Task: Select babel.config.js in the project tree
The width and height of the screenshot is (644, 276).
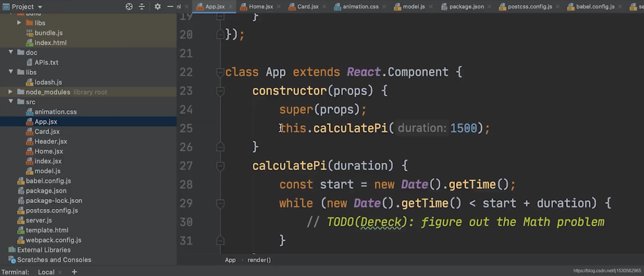Action: point(48,181)
